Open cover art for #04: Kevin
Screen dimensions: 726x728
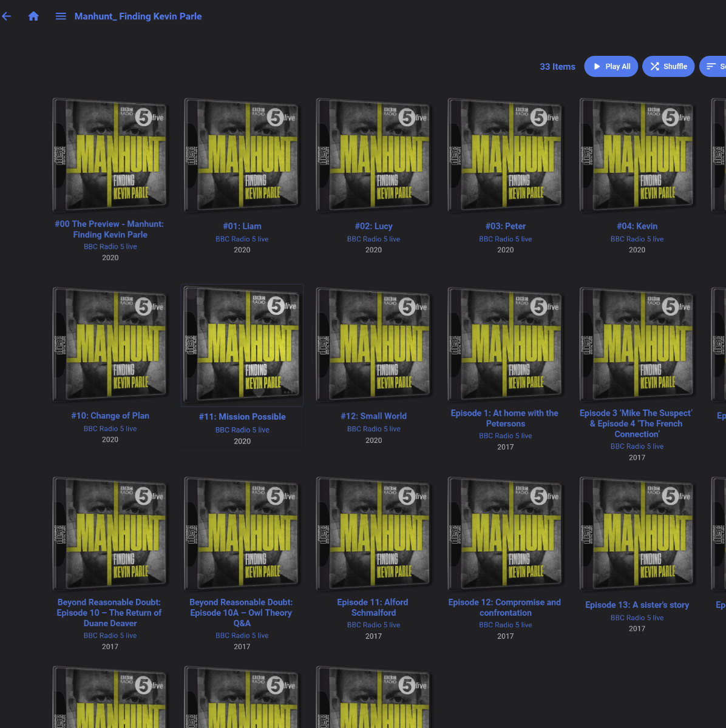pyautogui.click(x=637, y=155)
